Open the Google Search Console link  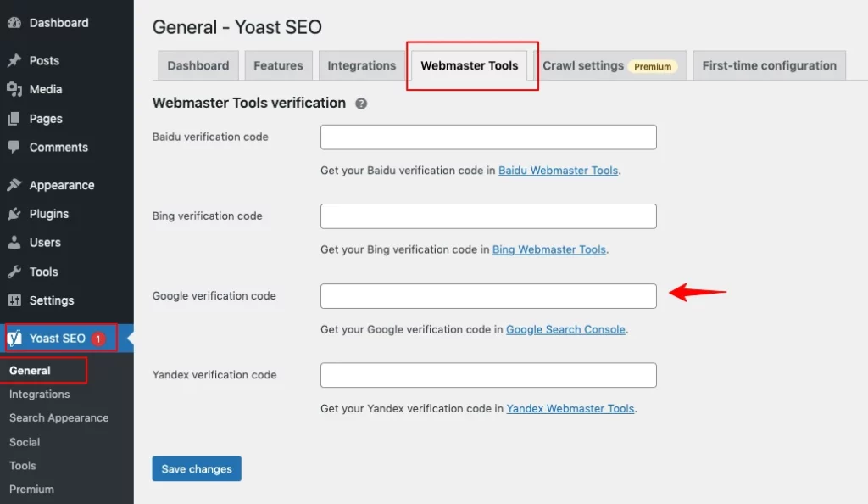click(565, 329)
